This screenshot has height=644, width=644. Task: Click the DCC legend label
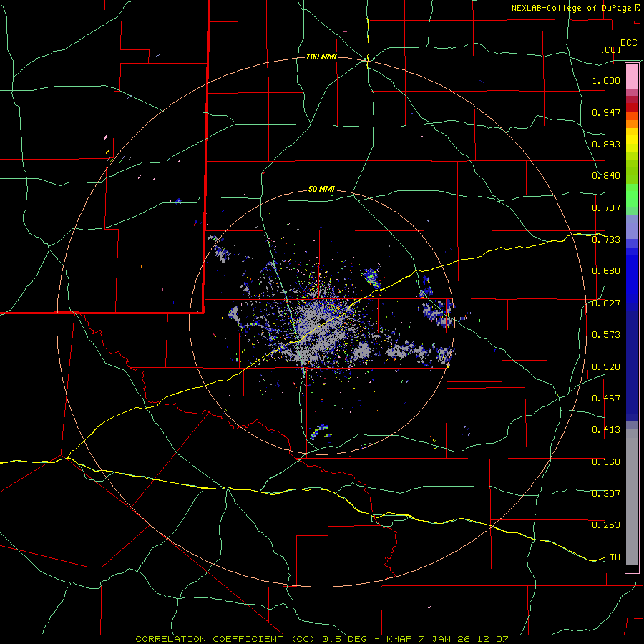pos(628,43)
